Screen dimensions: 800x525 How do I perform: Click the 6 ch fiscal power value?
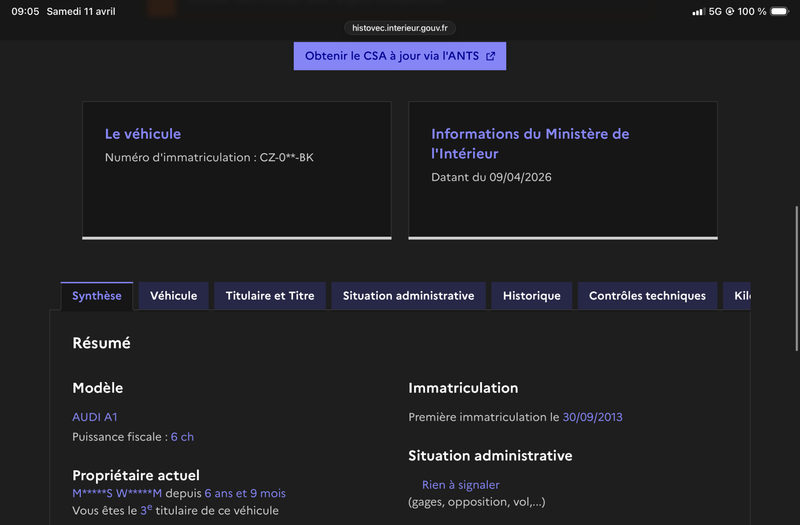pyautogui.click(x=182, y=437)
